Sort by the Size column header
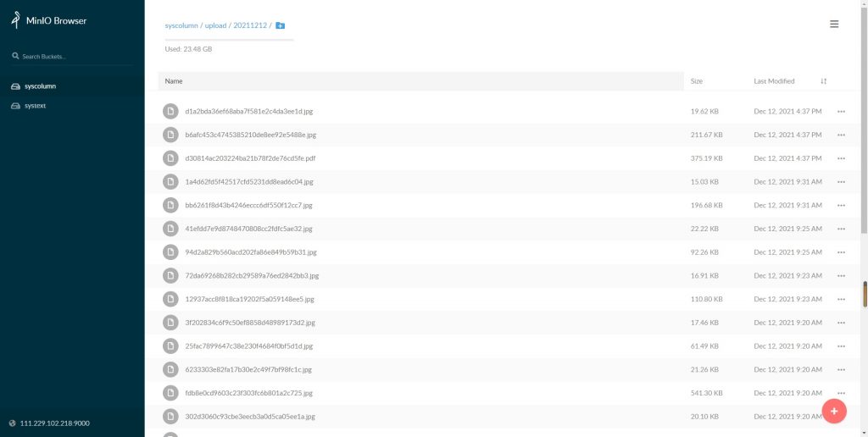 (x=697, y=81)
